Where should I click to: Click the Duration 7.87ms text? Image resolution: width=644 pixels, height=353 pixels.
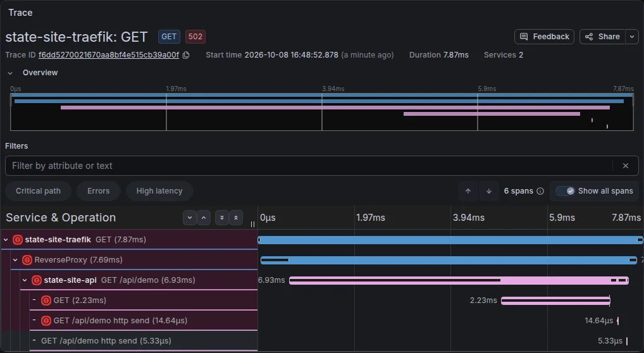[x=438, y=55]
